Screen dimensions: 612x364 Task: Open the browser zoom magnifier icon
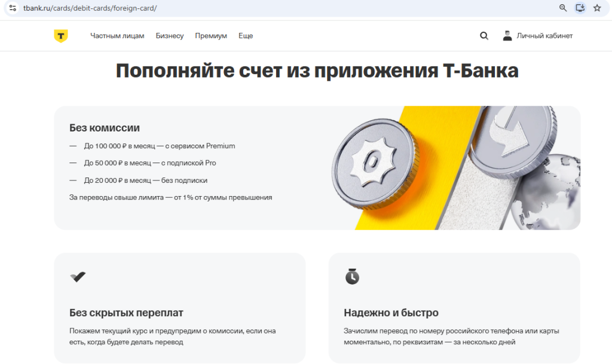pyautogui.click(x=563, y=8)
